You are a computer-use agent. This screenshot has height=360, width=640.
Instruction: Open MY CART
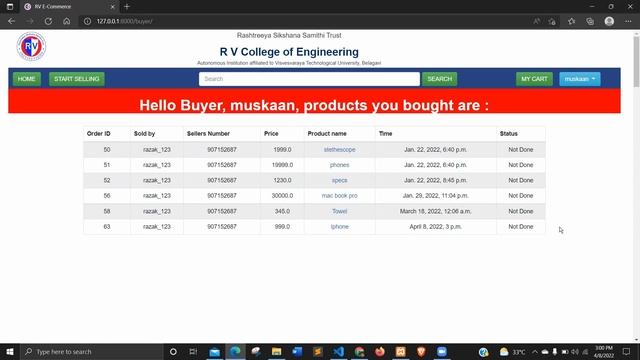534,79
